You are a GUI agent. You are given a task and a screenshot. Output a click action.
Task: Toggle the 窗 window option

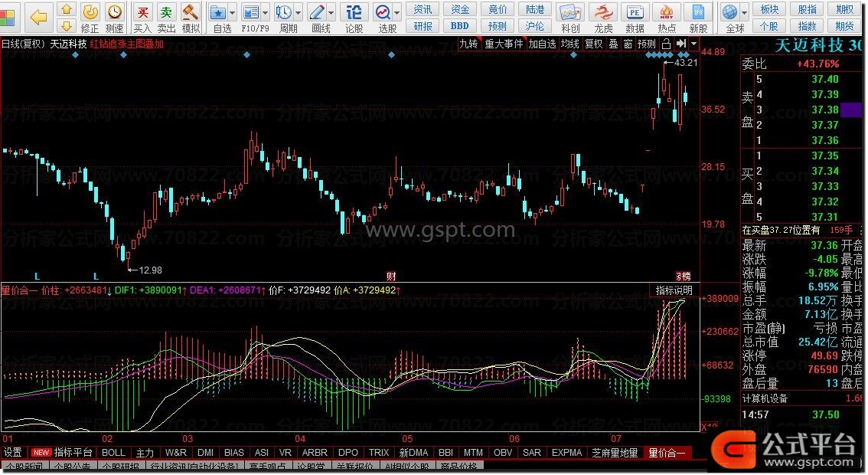point(628,44)
